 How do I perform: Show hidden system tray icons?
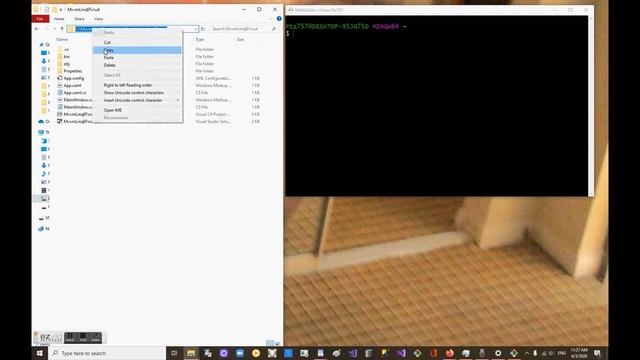[x=527, y=353]
